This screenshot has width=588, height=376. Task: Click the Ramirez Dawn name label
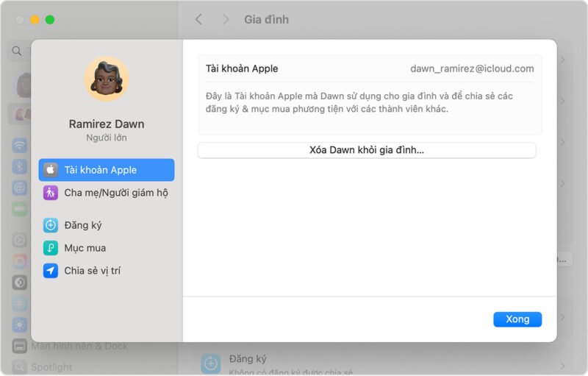[x=107, y=124]
